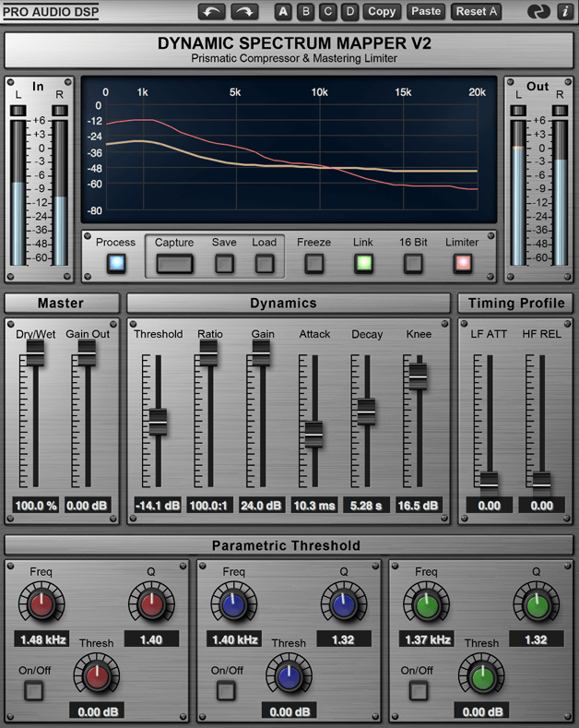This screenshot has height=728, width=579.
Task: Toggle On/Off for the red parametric band
Action: [x=34, y=690]
